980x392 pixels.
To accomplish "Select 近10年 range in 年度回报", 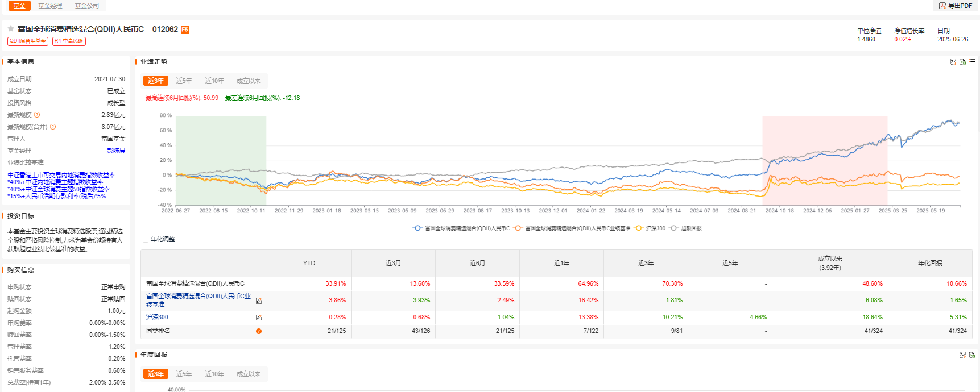I will (x=214, y=374).
